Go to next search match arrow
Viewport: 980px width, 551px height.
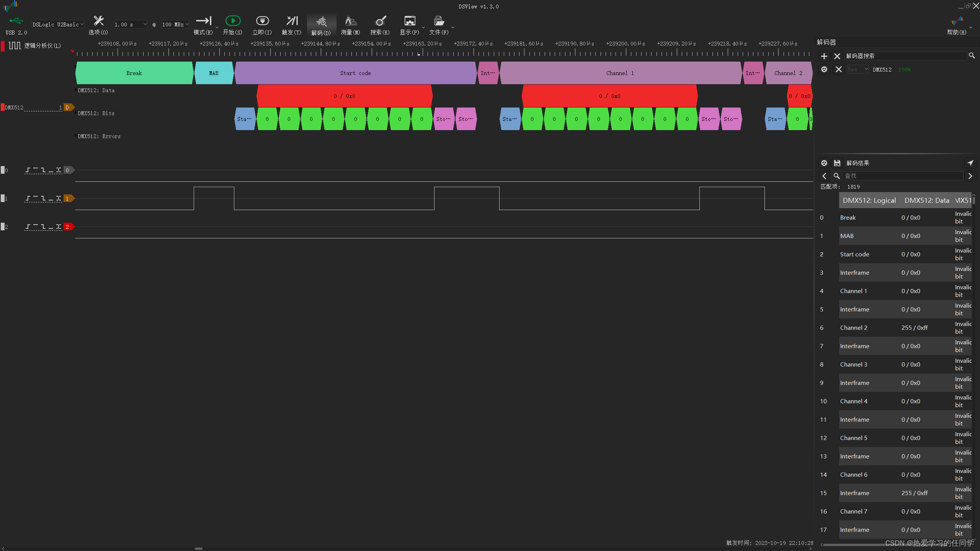pos(970,176)
